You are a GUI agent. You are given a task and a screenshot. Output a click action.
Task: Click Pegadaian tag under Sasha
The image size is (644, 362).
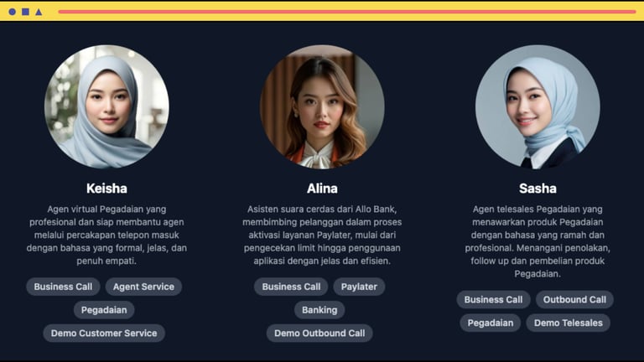[x=491, y=323]
